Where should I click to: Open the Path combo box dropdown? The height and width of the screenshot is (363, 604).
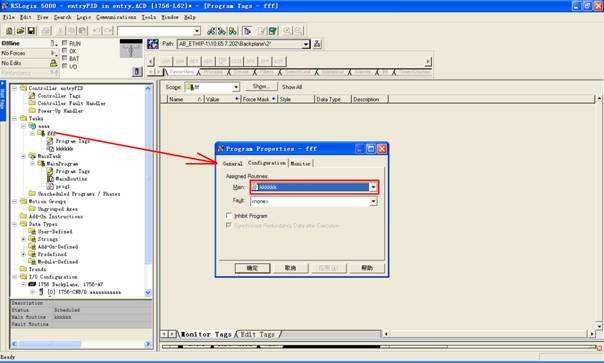point(306,44)
